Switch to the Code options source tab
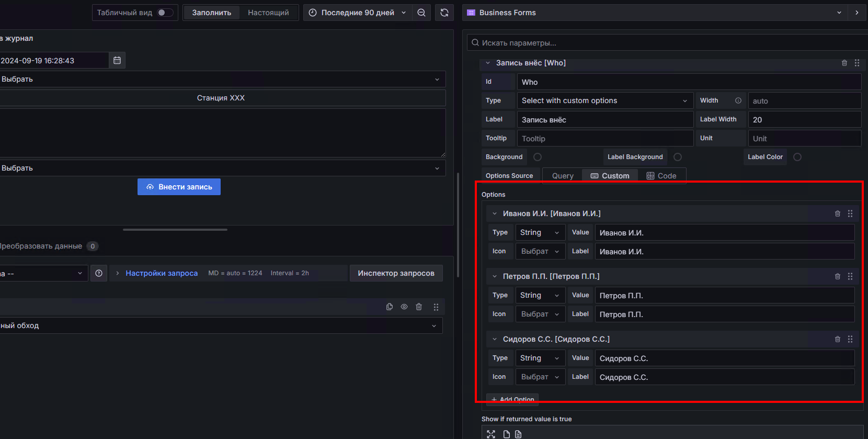The height and width of the screenshot is (439, 868). point(661,176)
